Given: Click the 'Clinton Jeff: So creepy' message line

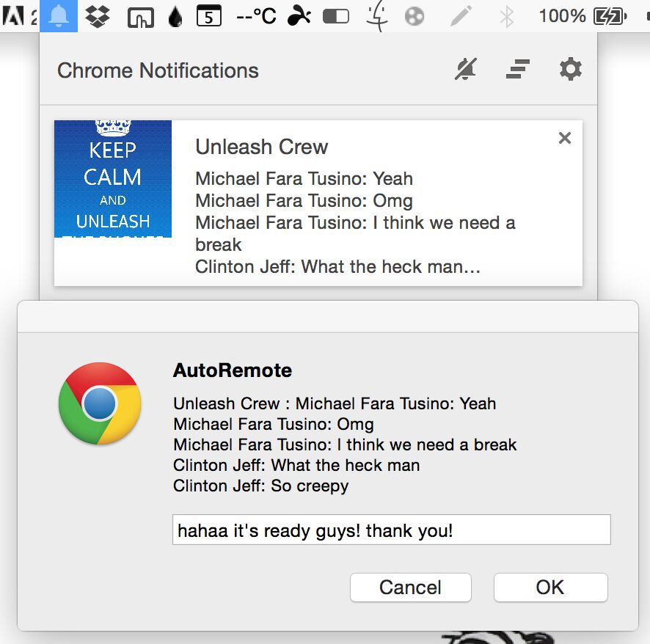Looking at the screenshot, I should pyautogui.click(x=260, y=486).
